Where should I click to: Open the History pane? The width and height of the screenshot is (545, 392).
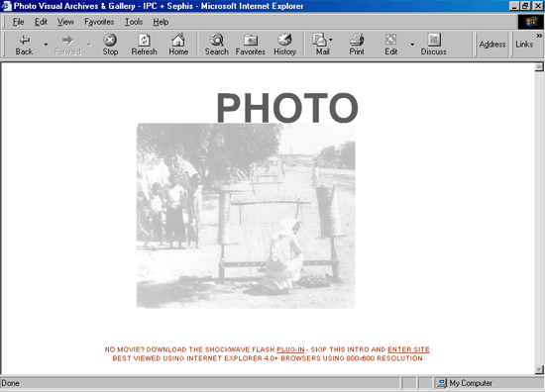[x=284, y=45]
